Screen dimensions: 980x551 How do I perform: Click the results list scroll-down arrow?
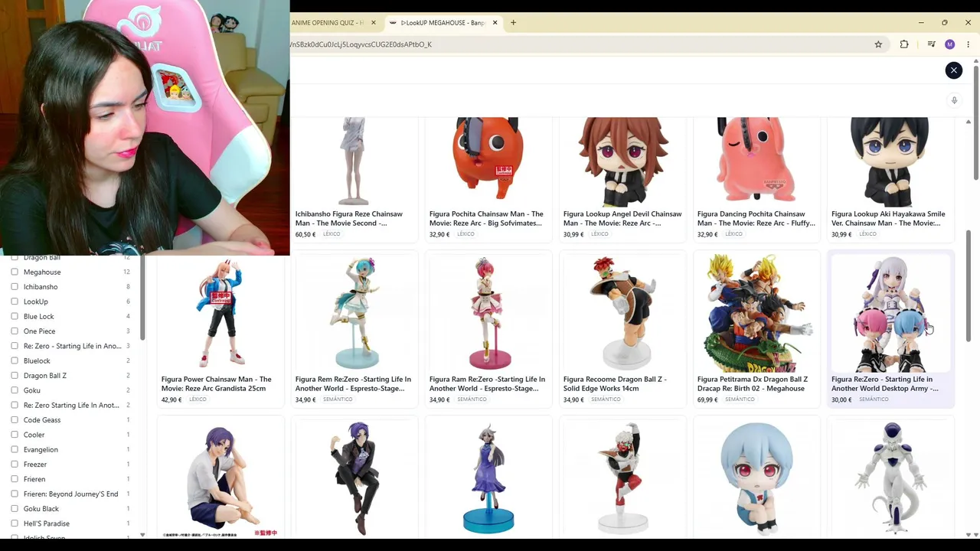pyautogui.click(x=969, y=534)
